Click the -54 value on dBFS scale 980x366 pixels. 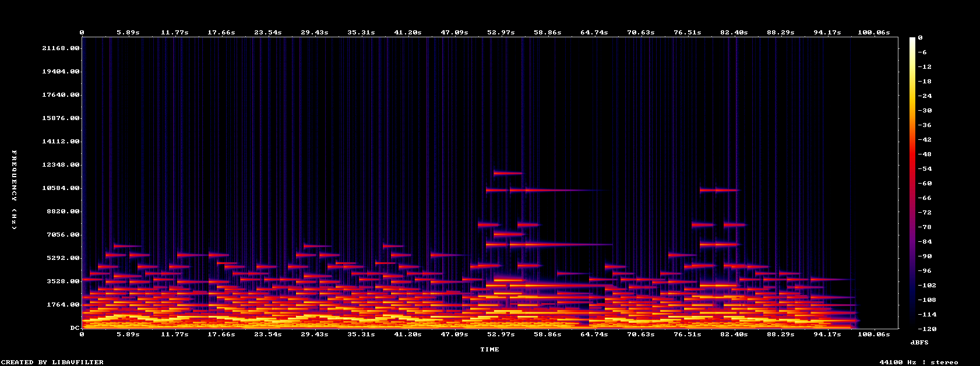tap(924, 169)
